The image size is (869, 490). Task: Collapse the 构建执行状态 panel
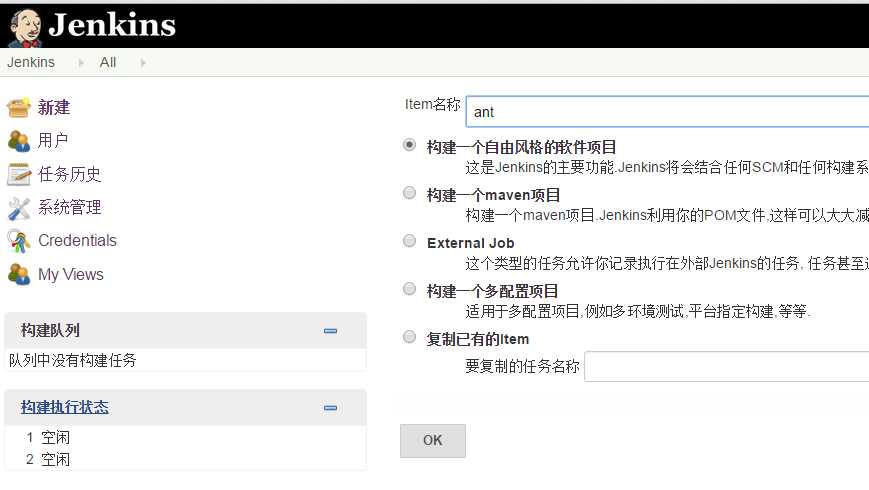point(330,408)
